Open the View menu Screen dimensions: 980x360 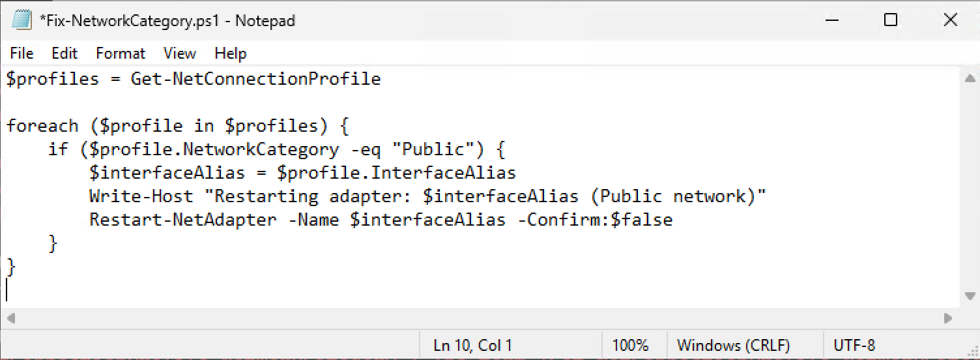tap(180, 53)
